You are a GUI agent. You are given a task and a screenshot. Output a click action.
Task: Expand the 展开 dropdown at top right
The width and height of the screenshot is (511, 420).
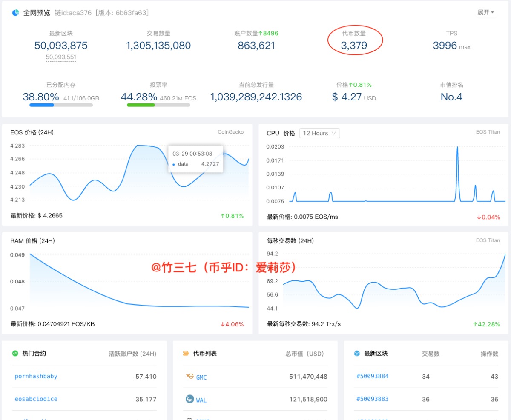(485, 12)
